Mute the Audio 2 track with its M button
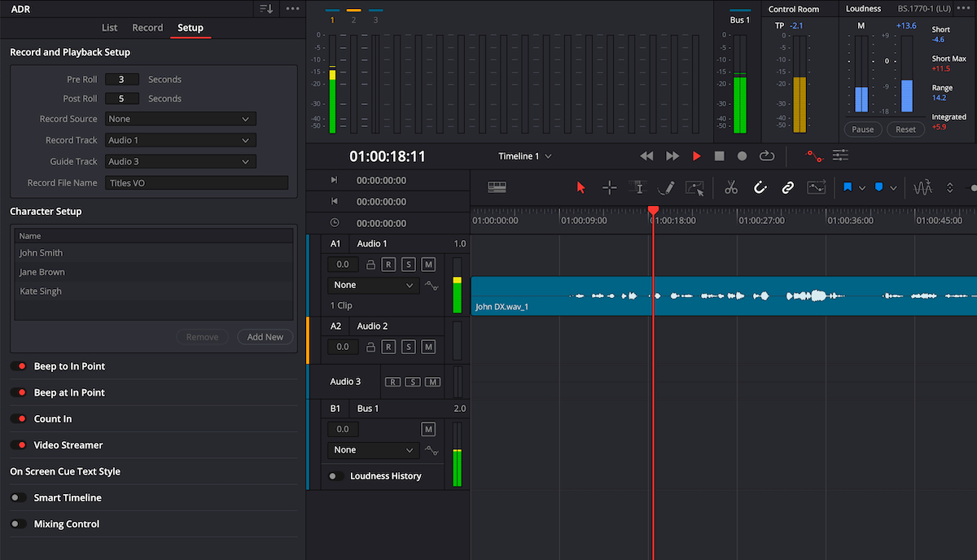This screenshot has height=560, width=977. tap(428, 346)
